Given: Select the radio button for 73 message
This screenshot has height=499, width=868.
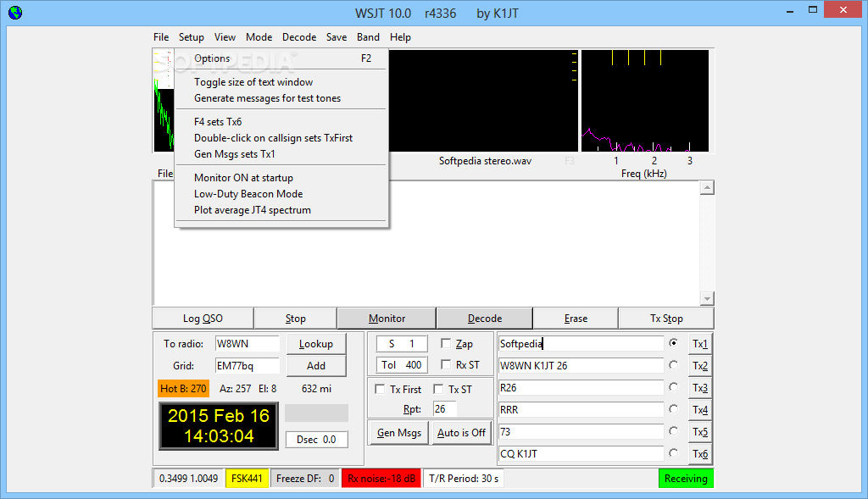Looking at the screenshot, I should click(x=673, y=431).
